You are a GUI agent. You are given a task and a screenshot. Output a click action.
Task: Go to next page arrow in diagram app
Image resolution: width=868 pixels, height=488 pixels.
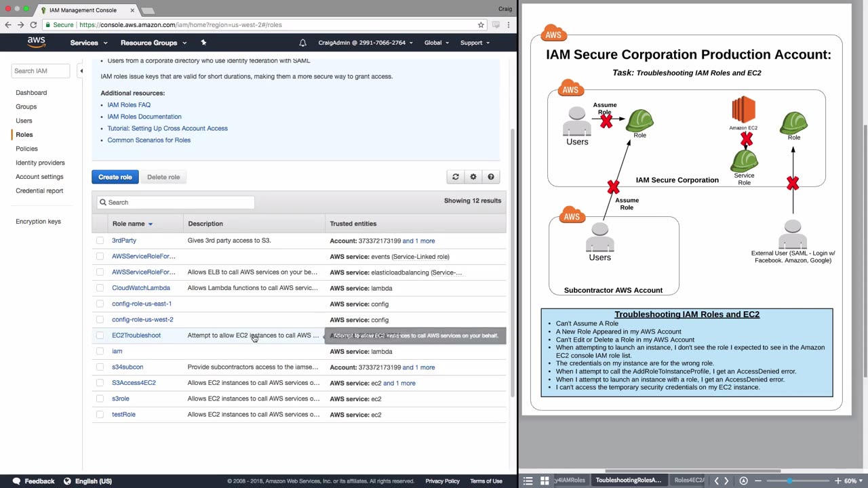(x=726, y=481)
